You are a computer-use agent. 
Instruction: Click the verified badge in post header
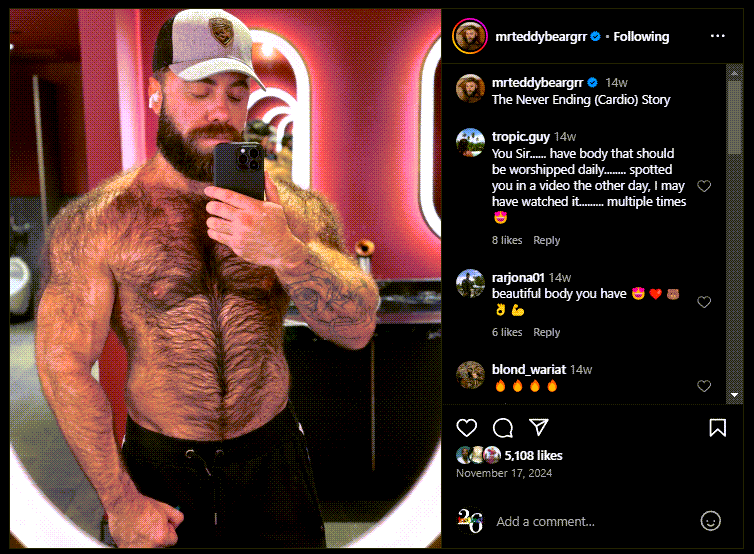pos(595,37)
